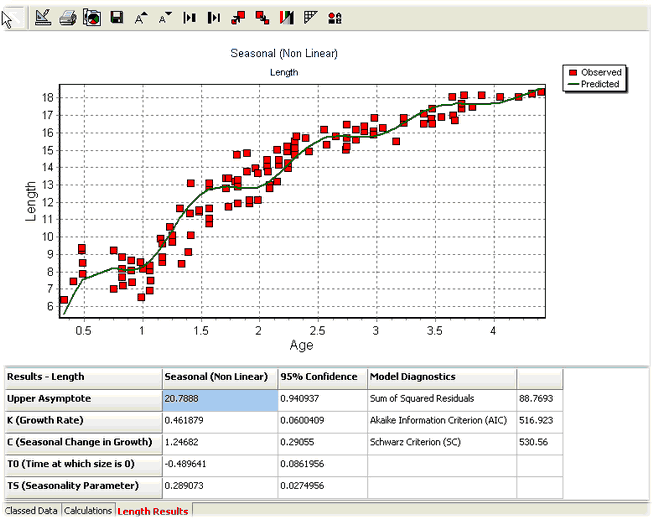Increase font size with A up-arrow icon
This screenshot has height=520, width=654.
coord(141,18)
